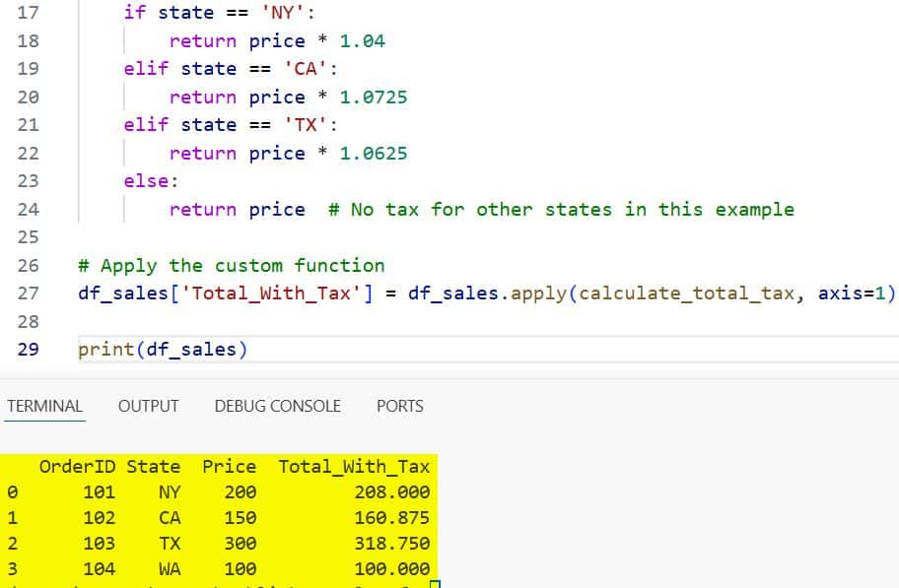Switch to the OUTPUT tab
Image resolution: width=899 pixels, height=588 pixels.
pos(148,405)
